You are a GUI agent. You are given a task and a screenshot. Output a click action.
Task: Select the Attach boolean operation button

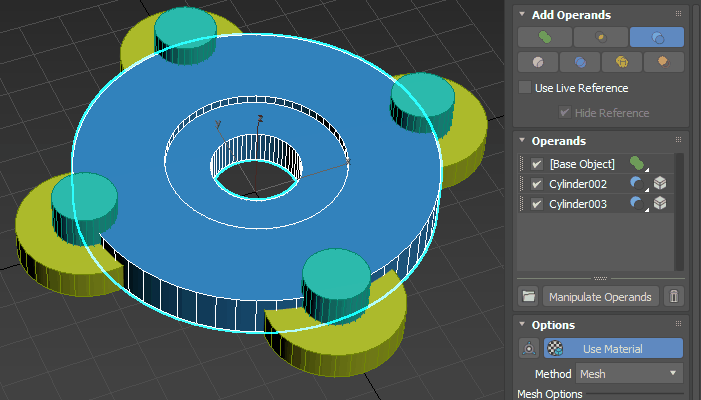[580, 62]
